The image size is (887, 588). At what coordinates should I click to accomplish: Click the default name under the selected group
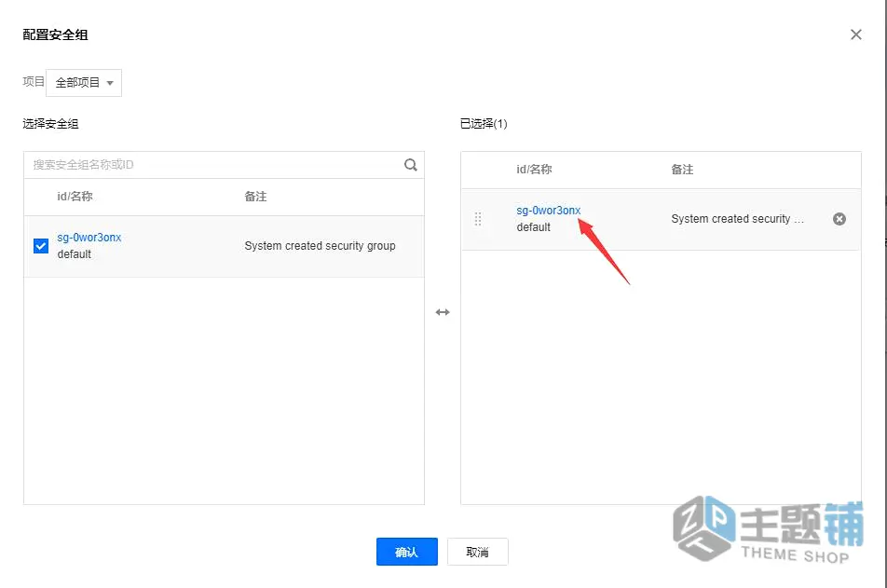tap(534, 227)
